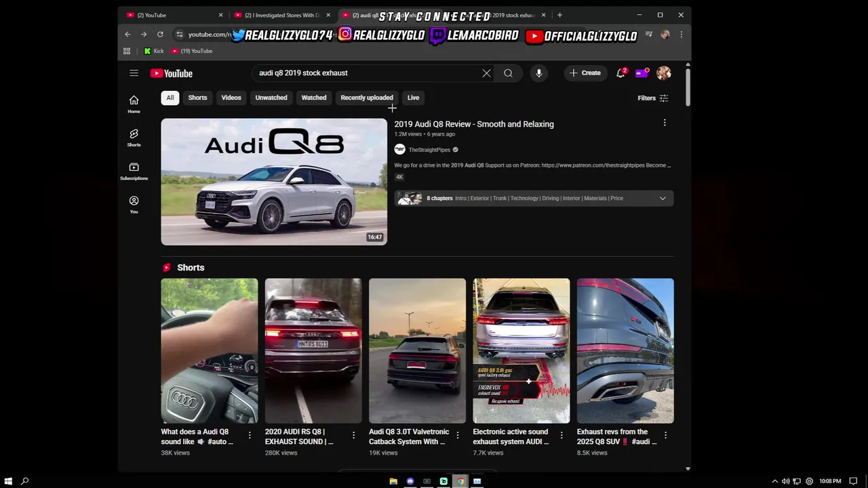The width and height of the screenshot is (868, 488).
Task: Open the Filters panel
Action: [x=653, y=98]
